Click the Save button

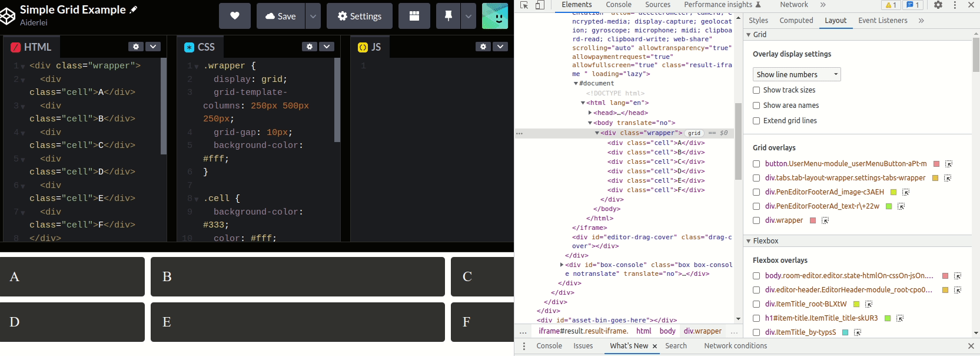click(281, 16)
